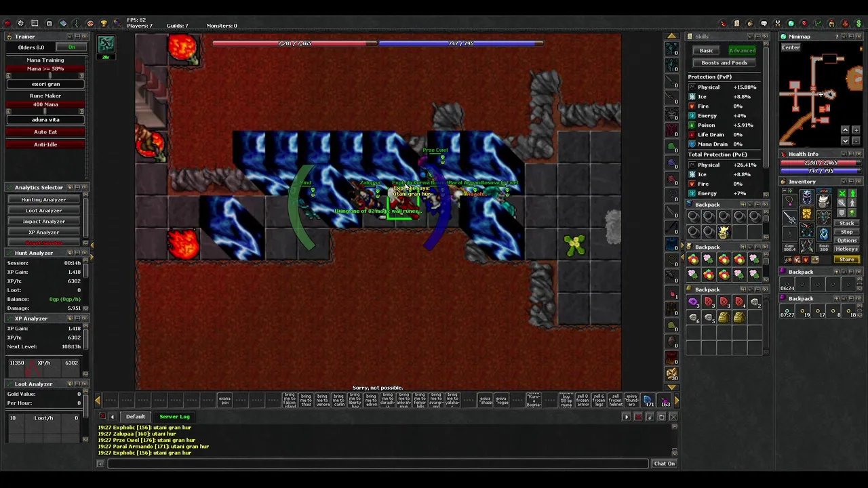Click the red gem icon in top-right toolbar

click(x=805, y=24)
